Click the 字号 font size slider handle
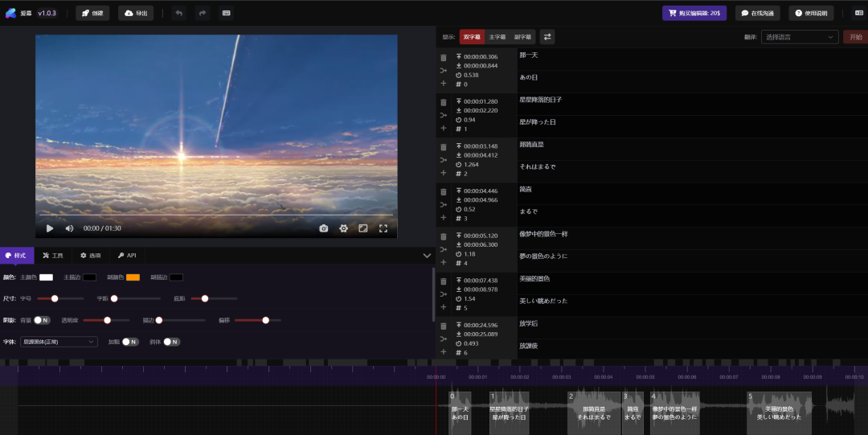Image resolution: width=868 pixels, height=435 pixels. point(55,298)
